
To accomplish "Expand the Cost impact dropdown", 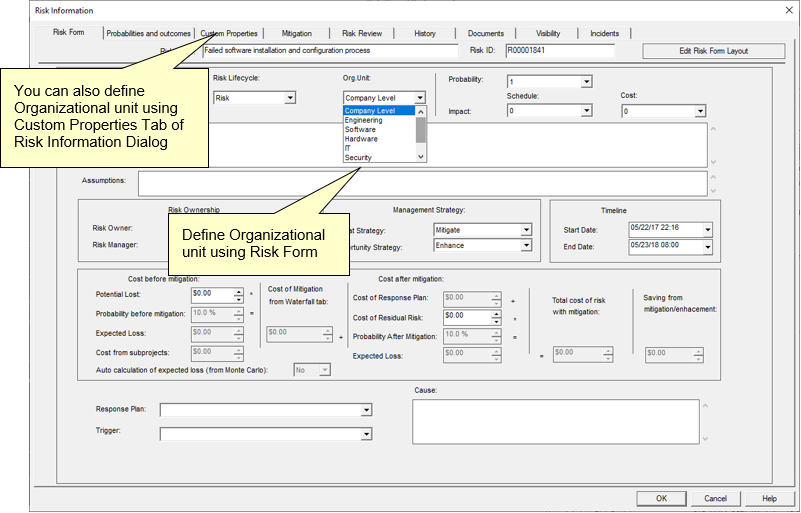I will pos(700,112).
